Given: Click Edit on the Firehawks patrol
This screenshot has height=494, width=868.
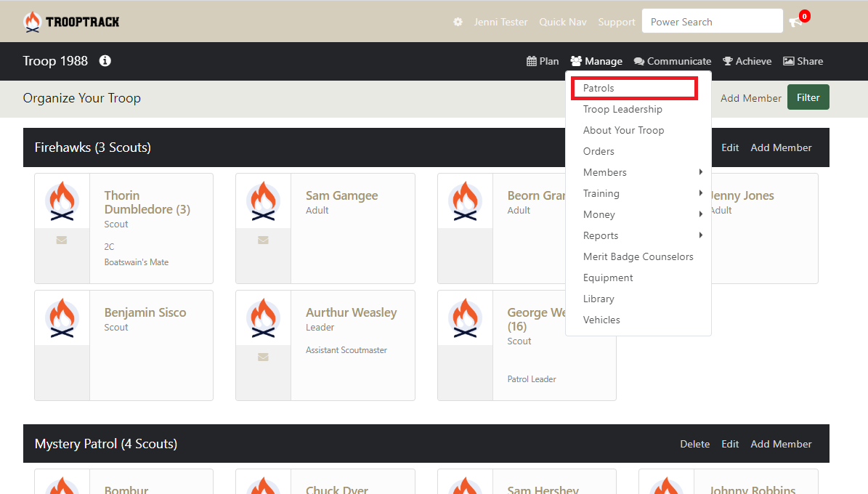Looking at the screenshot, I should (x=729, y=147).
